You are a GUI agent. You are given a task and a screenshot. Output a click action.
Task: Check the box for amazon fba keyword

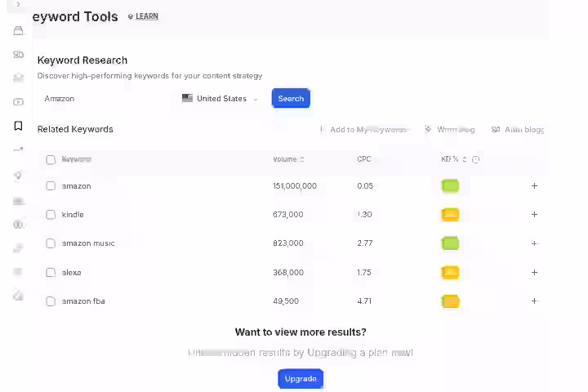click(x=51, y=301)
